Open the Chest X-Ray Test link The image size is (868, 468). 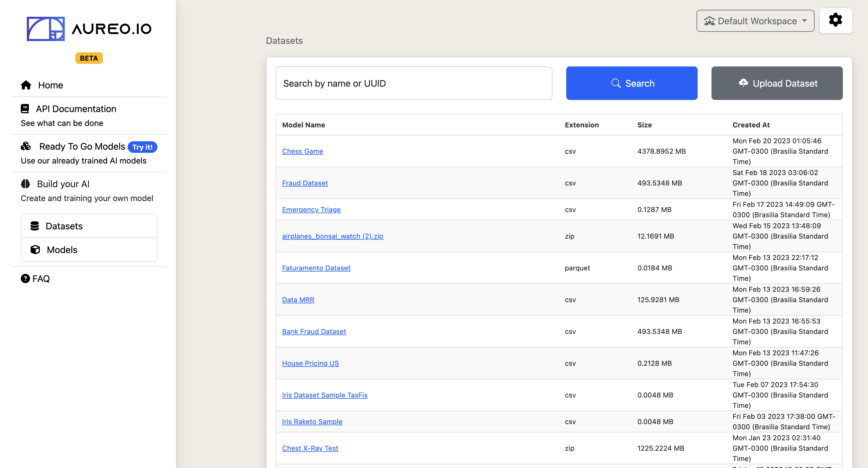click(x=310, y=448)
